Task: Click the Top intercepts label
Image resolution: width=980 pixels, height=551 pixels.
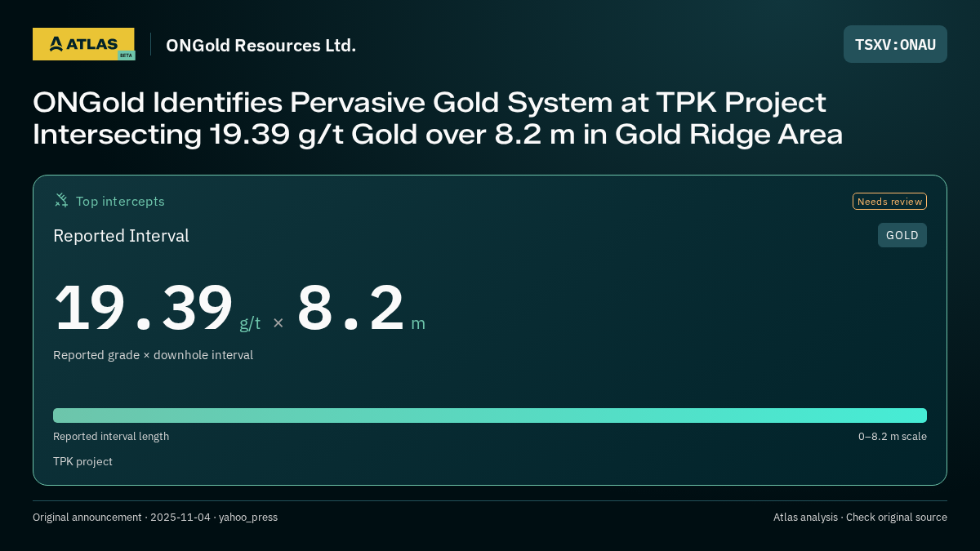Action: click(120, 201)
